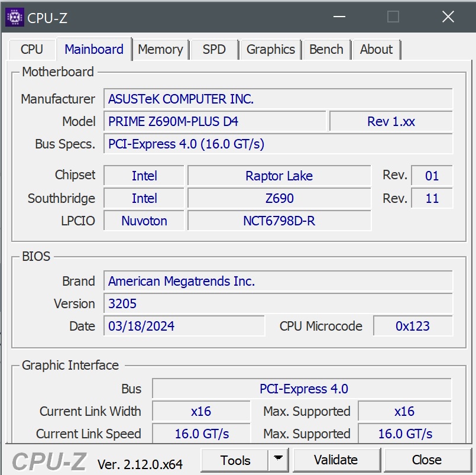Click the BIOS Version field 3205
The height and width of the screenshot is (475, 476).
(x=278, y=304)
